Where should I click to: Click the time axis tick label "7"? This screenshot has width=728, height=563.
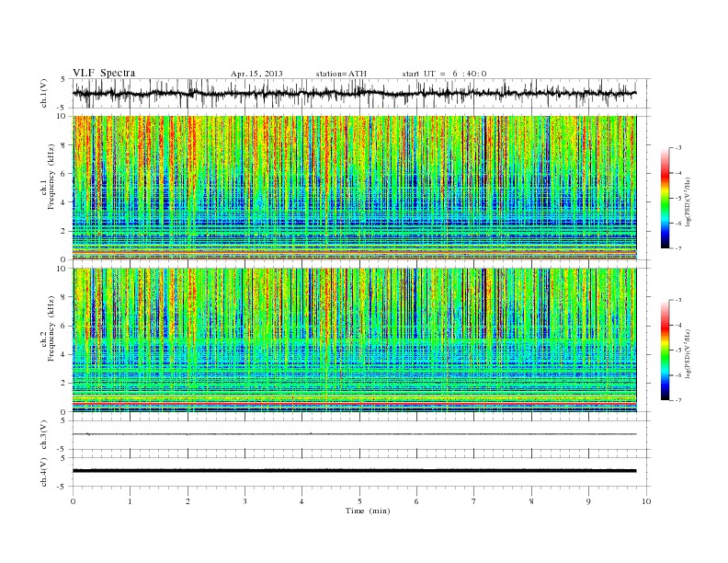(474, 501)
